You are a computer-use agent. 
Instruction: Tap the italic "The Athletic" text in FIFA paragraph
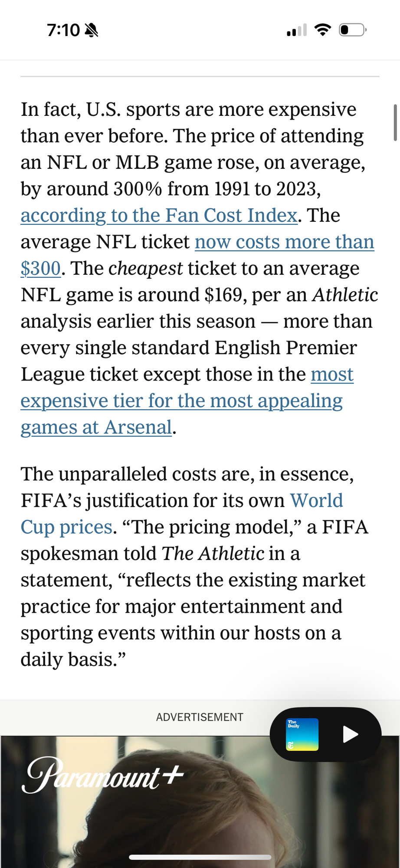[213, 553]
